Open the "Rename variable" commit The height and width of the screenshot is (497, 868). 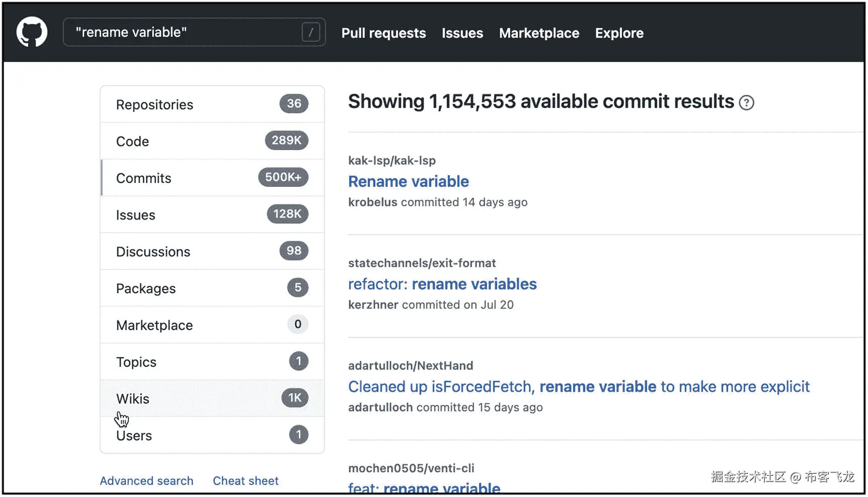pos(408,181)
